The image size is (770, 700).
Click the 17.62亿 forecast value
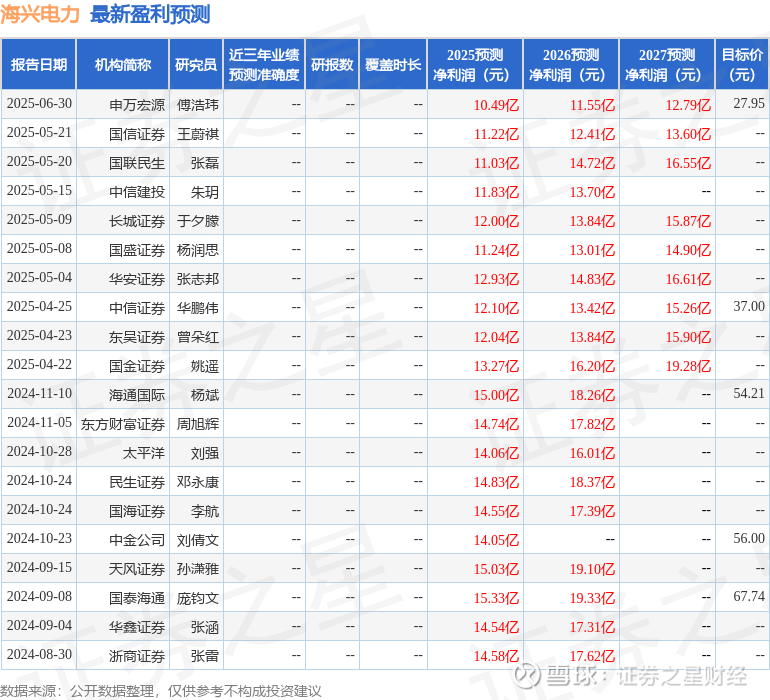point(592,655)
